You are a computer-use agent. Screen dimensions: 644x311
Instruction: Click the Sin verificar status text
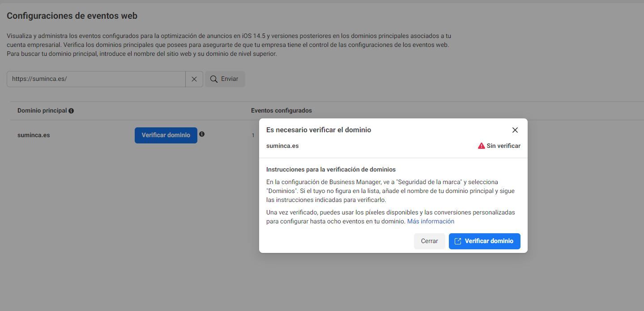(x=503, y=146)
